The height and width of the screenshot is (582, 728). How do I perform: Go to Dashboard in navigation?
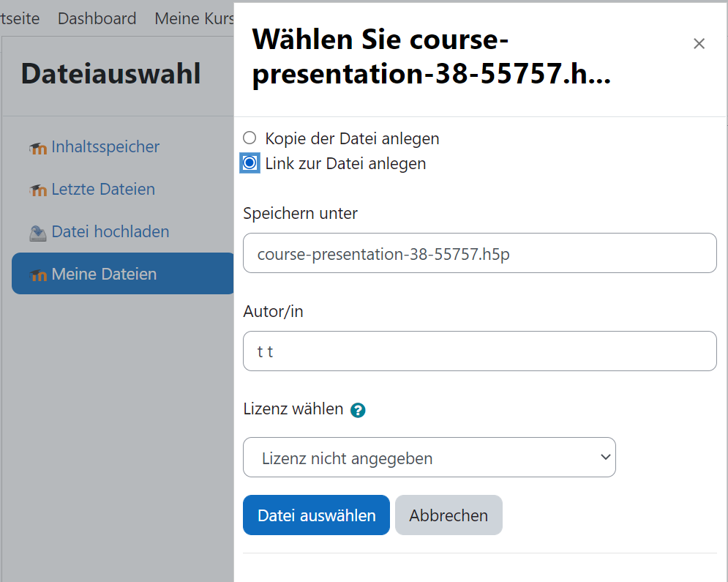pyautogui.click(x=97, y=18)
